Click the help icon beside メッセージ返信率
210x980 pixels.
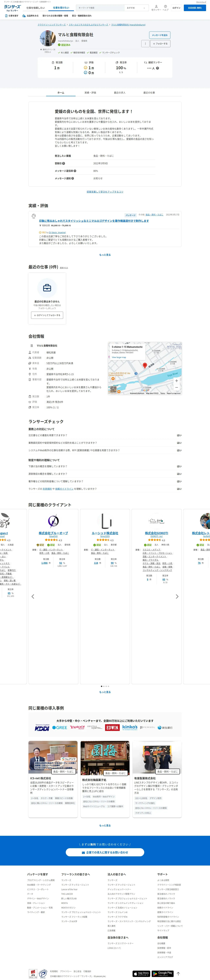tap(75, 171)
